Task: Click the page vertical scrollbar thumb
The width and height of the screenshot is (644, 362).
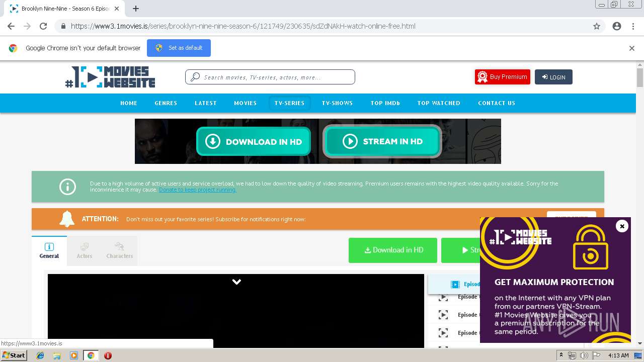Action: point(640,78)
